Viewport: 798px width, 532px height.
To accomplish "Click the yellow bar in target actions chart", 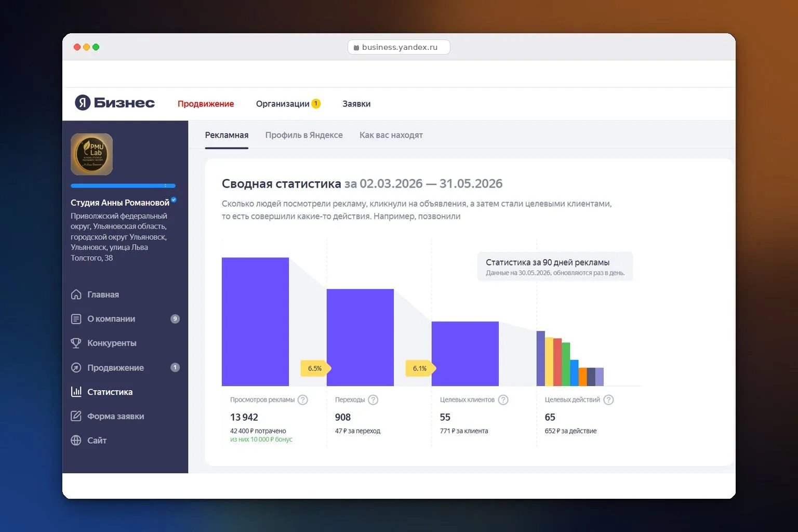I will pyautogui.click(x=549, y=362).
